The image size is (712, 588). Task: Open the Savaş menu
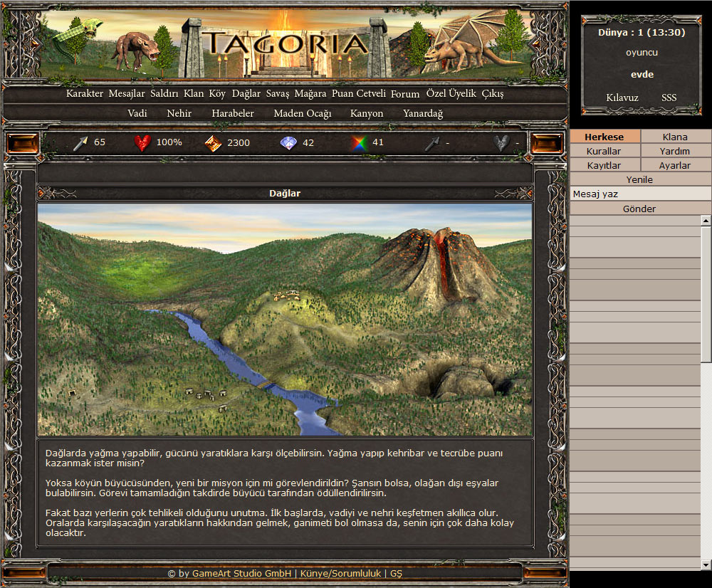278,93
